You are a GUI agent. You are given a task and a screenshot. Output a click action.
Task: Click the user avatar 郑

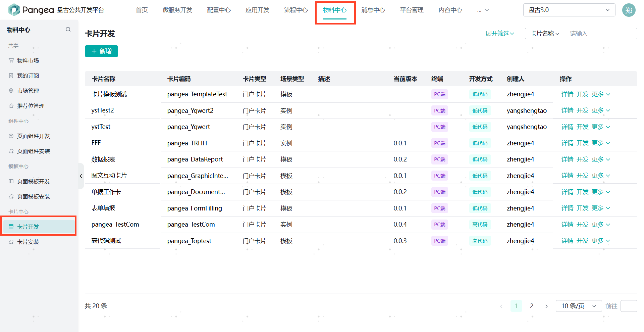[629, 10]
